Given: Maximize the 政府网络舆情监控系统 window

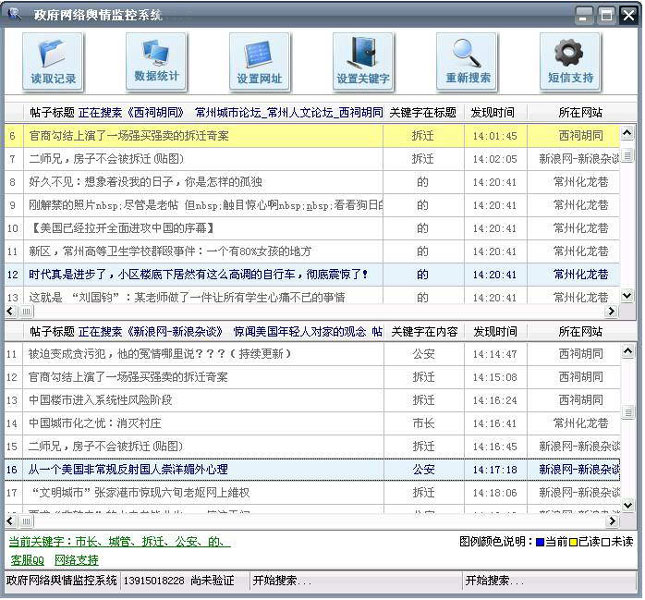Looking at the screenshot, I should pyautogui.click(x=606, y=16).
